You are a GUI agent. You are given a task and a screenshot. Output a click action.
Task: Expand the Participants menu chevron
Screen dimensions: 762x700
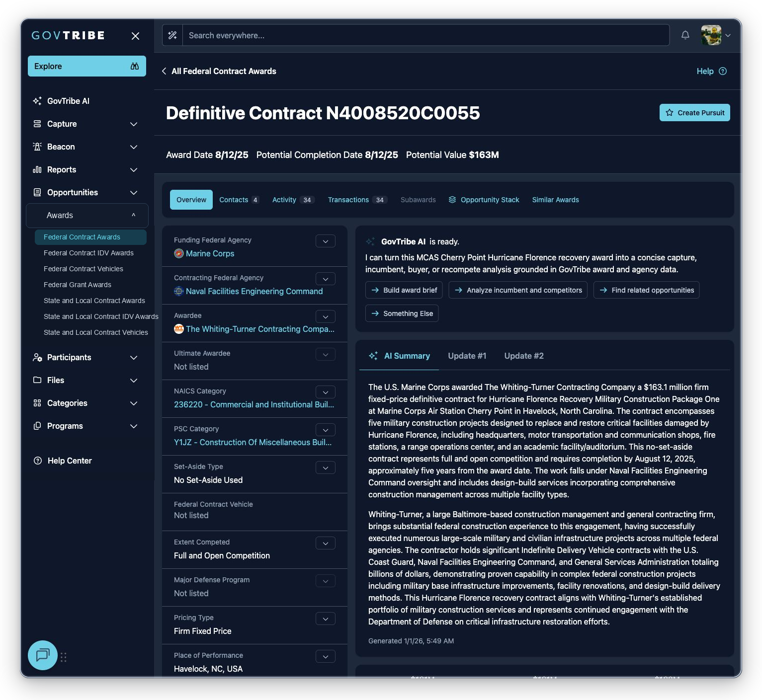pos(134,357)
